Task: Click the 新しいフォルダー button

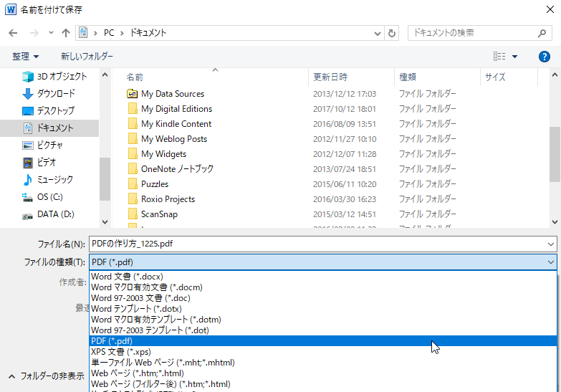Action: (87, 57)
